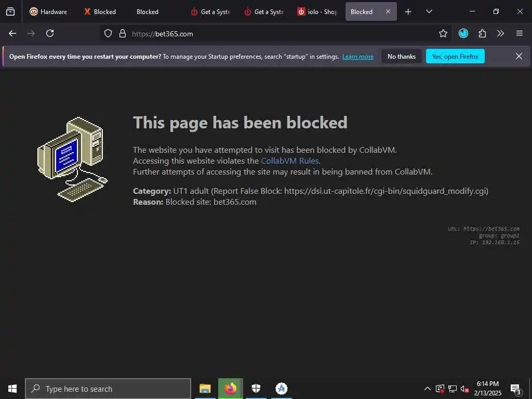Dismiss the startup notification bar
532x399 pixels.
click(519, 56)
